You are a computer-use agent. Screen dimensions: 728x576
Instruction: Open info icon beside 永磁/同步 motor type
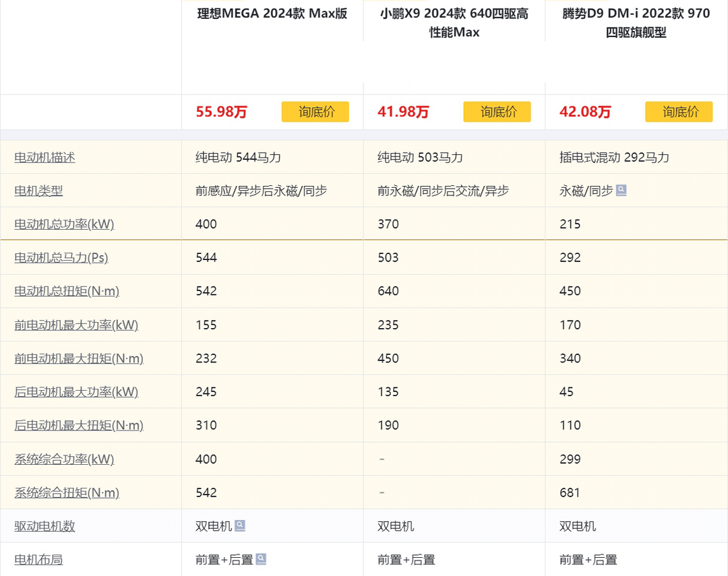pos(621,190)
